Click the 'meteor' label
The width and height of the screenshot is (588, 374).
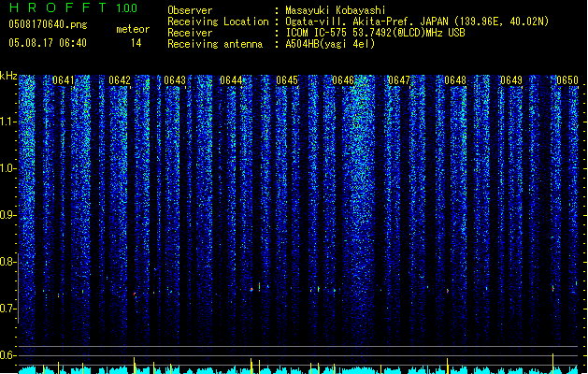(133, 29)
